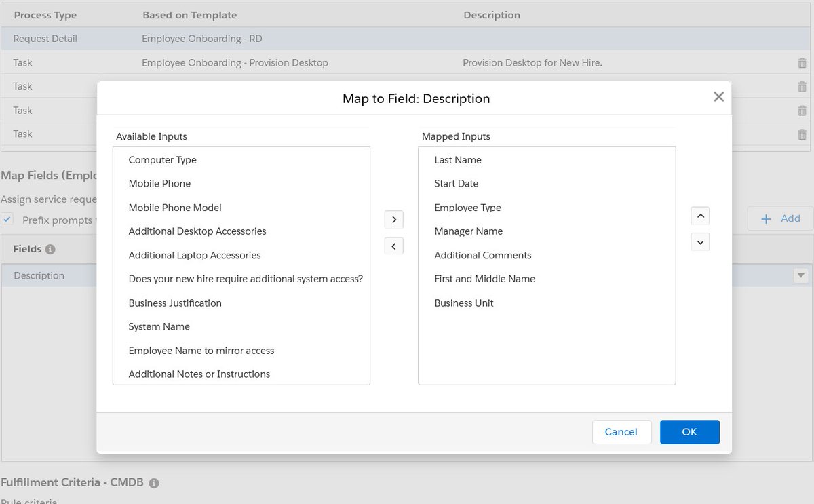Click the Add button
This screenshot has width=814, height=504.
pyautogui.click(x=780, y=218)
